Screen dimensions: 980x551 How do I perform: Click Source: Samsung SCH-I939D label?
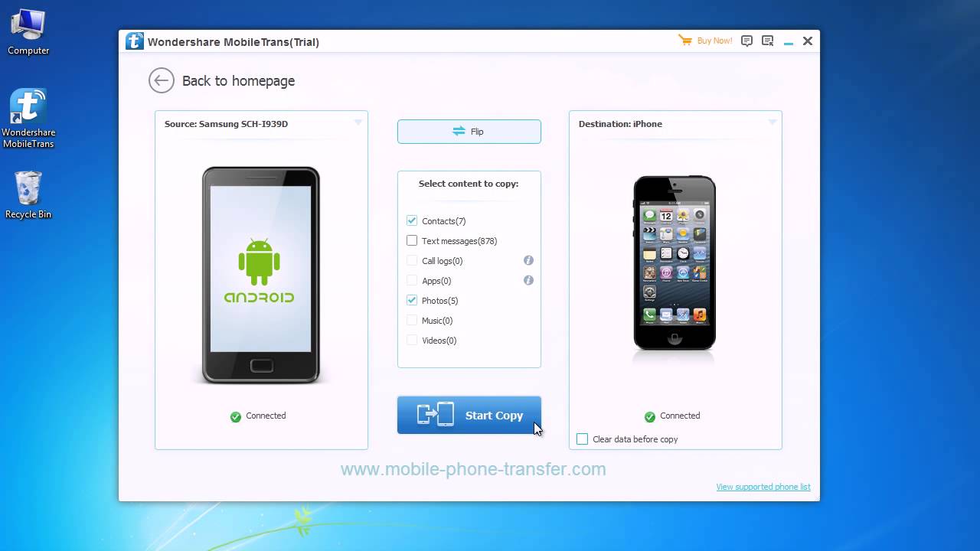tap(226, 124)
